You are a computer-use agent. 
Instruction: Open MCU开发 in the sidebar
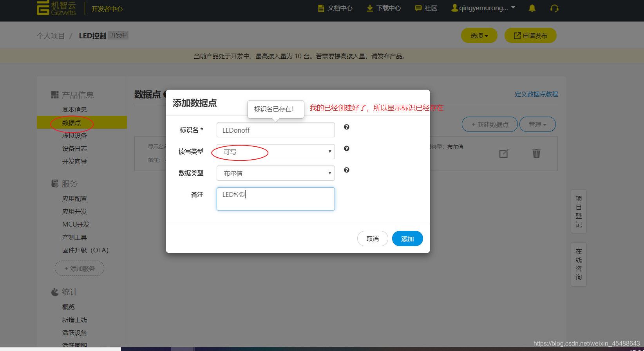coord(76,225)
